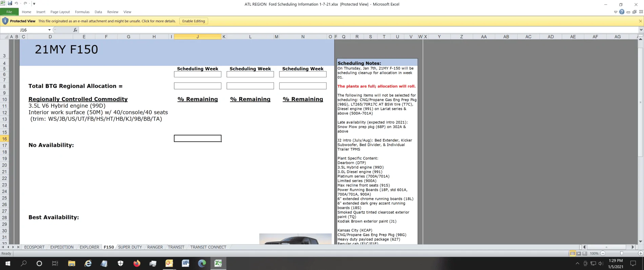The height and width of the screenshot is (270, 644).
Task: Select the F150 sheet tab
Action: coord(109,247)
